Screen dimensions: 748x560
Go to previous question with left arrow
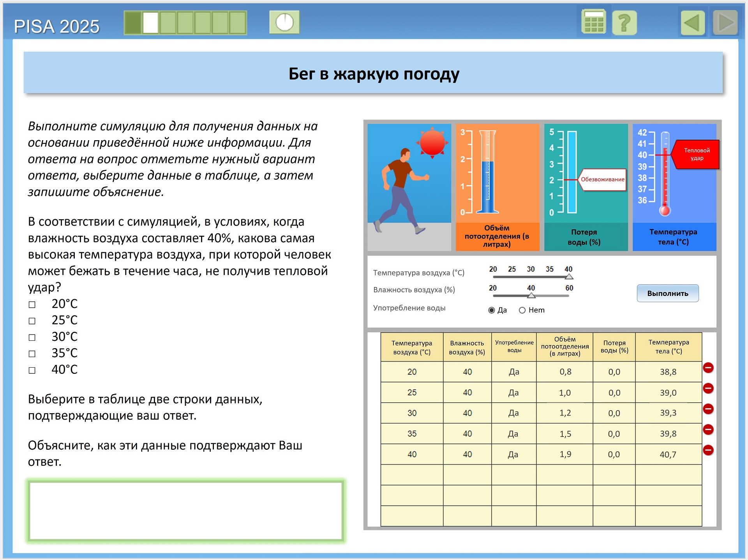[693, 23]
